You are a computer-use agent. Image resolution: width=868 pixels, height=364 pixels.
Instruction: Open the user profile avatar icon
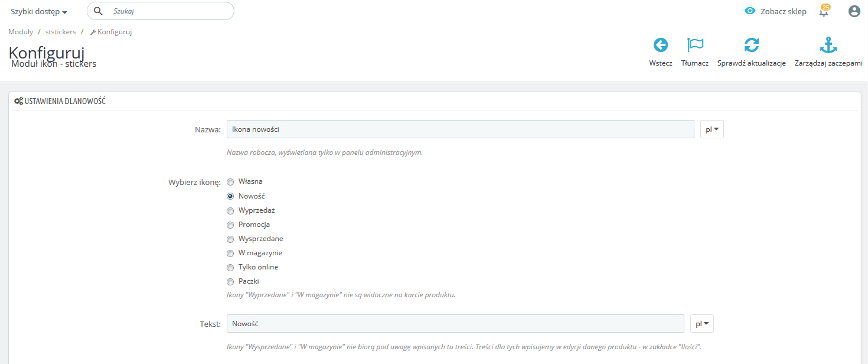[x=854, y=11]
